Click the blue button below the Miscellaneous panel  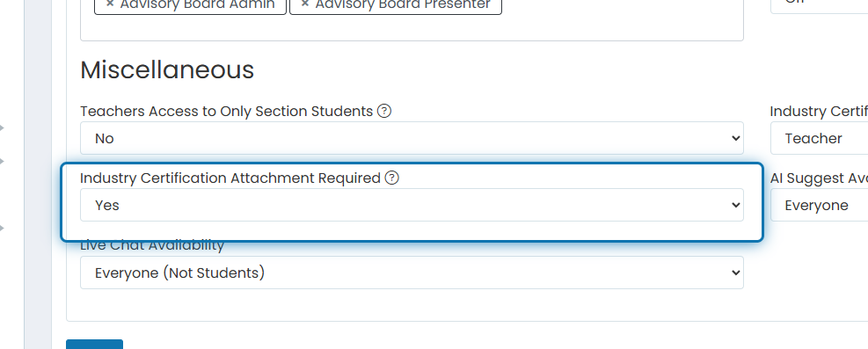click(95, 345)
